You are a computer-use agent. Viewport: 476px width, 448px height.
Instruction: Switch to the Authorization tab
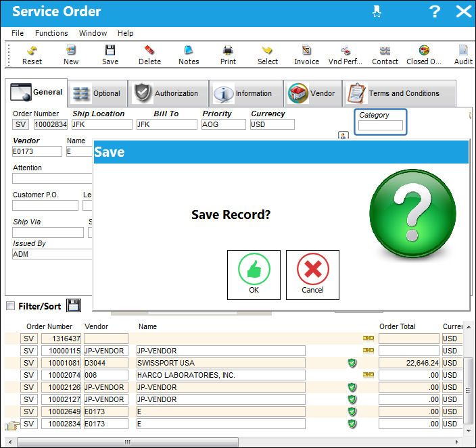[168, 93]
